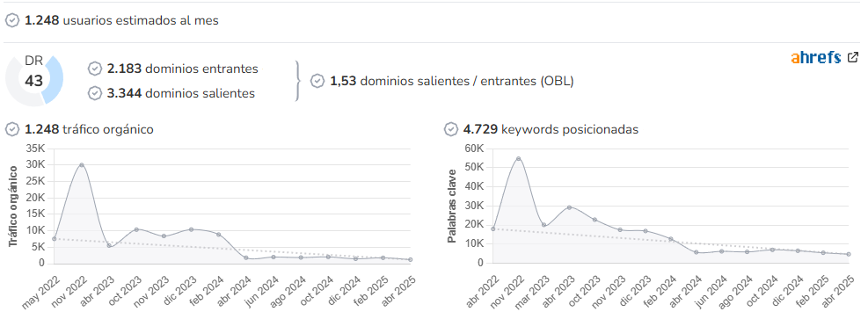Click the text 1.248 usuarios estimados al mes
Image resolution: width=868 pixels, height=319 pixels.
click(121, 20)
